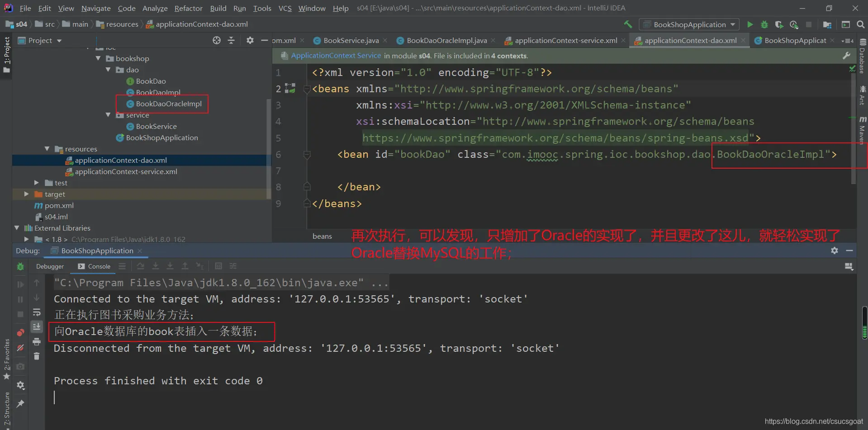
Task: Toggle mute breakpoints in debug panel
Action: 20,348
